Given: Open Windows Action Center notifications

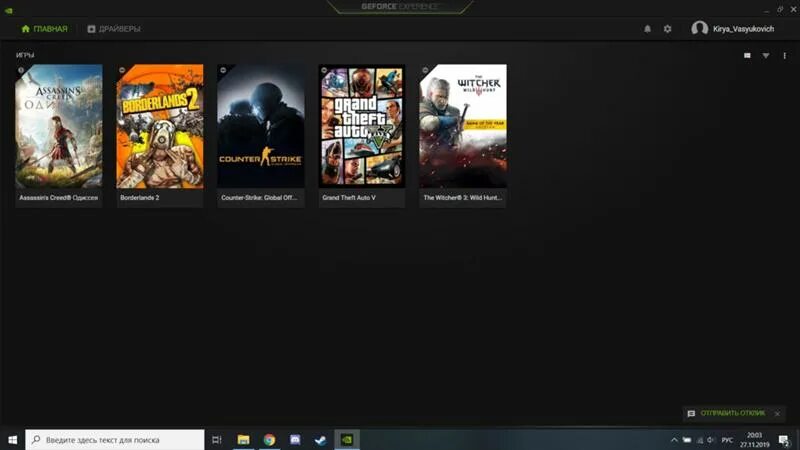Looking at the screenshot, I should 784,440.
